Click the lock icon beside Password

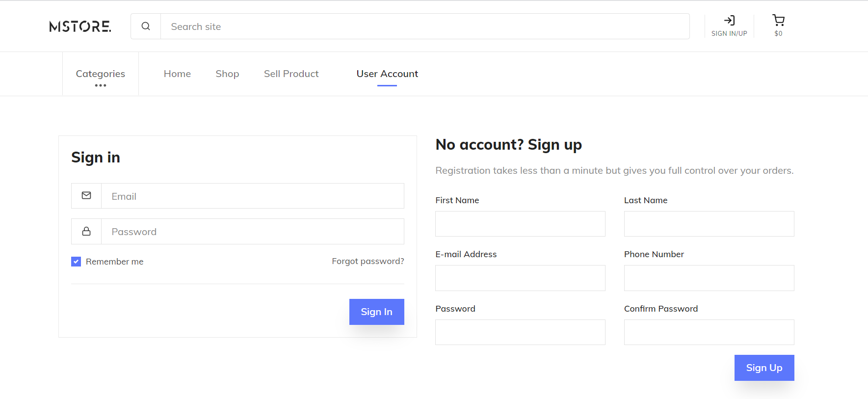(86, 231)
